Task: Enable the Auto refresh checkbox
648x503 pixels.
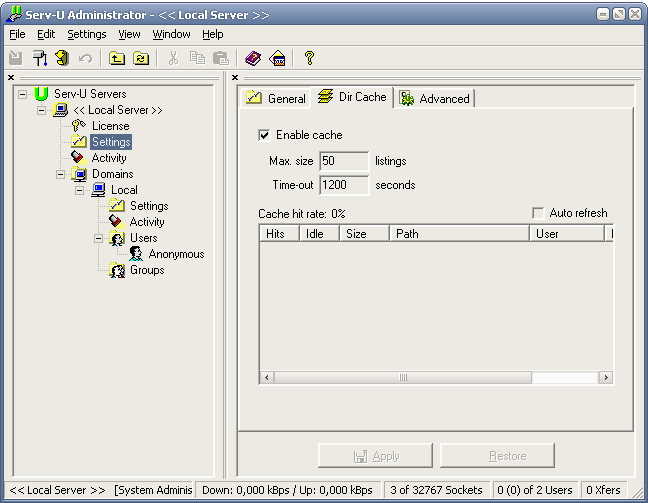Action: [x=538, y=213]
